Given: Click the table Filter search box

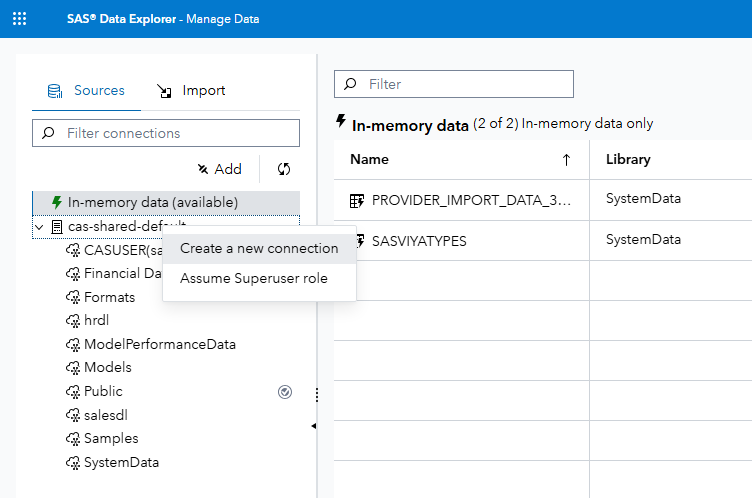Looking at the screenshot, I should 454,84.
